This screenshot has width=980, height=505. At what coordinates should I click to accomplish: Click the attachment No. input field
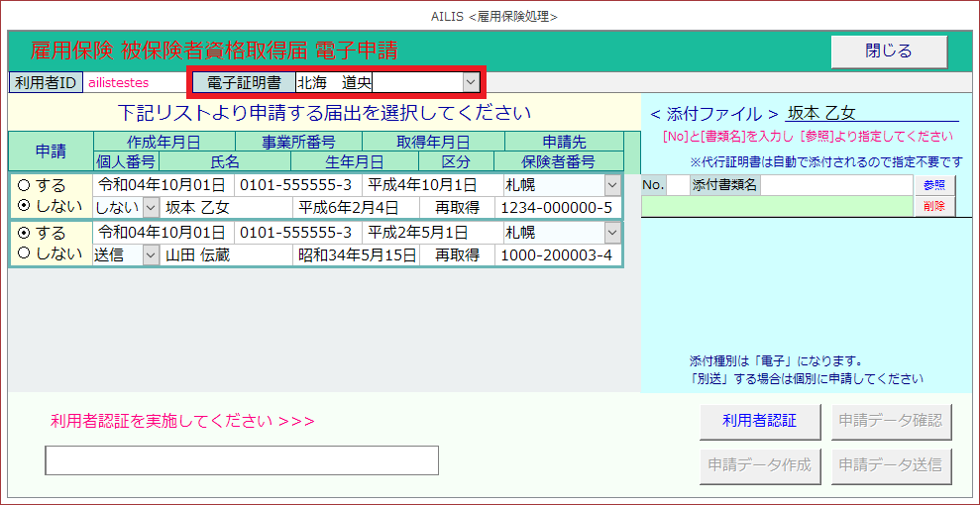click(676, 185)
